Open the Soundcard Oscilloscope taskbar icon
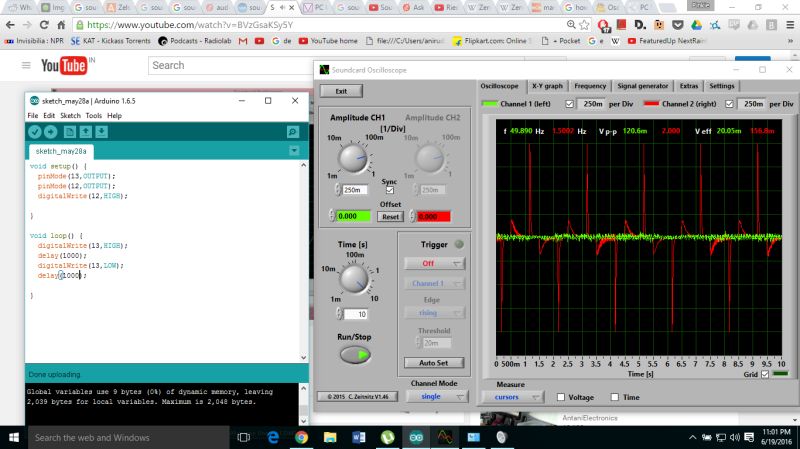Screen dimensions: 800x449 coord(445,438)
